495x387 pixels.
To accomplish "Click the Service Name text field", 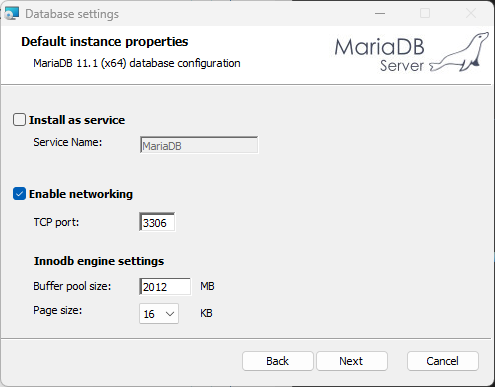I will click(x=199, y=145).
